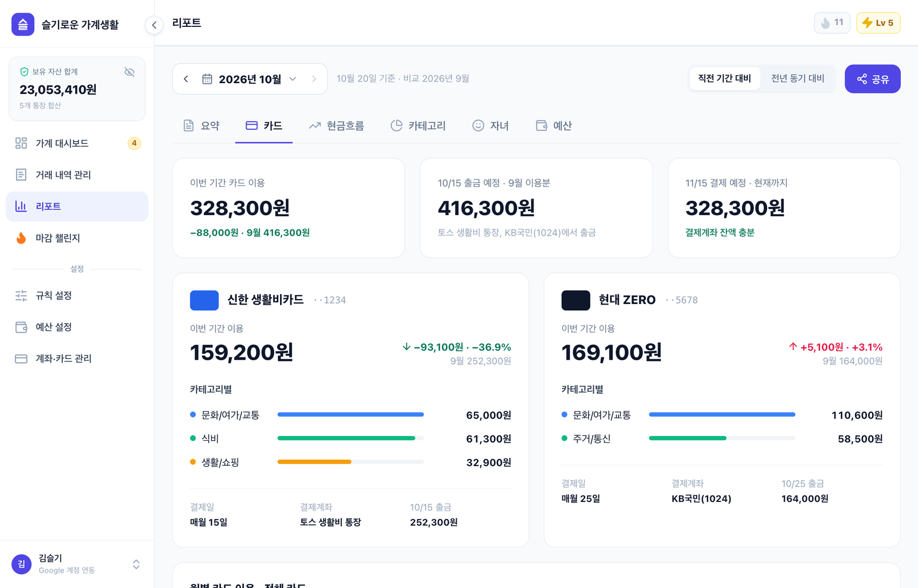Select 직전 기간 대비 comparison
This screenshot has width=918, height=588.
725,79
